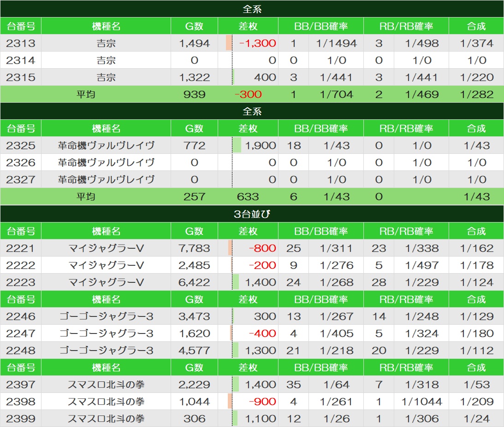This screenshot has width=504, height=427.
Task: Select machine number 2327 cell
Action: 21,180
